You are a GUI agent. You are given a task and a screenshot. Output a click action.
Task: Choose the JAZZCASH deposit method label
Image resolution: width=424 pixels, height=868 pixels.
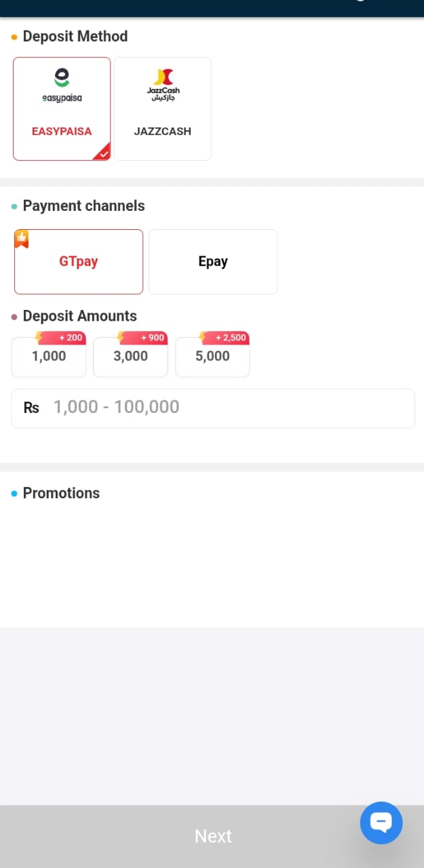click(163, 132)
